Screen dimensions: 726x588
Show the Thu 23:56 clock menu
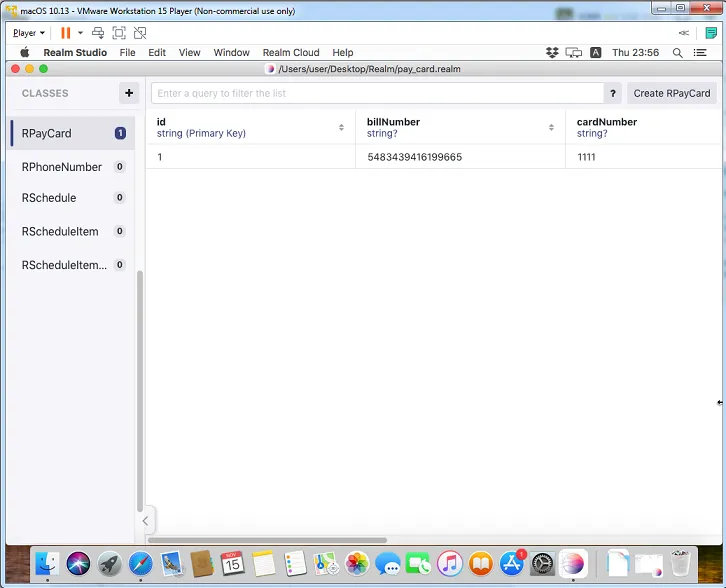point(635,52)
